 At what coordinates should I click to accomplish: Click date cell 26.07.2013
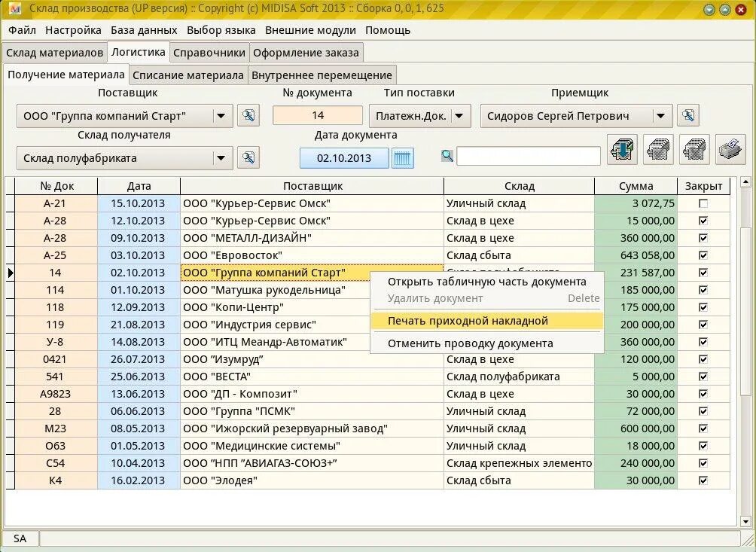click(139, 359)
